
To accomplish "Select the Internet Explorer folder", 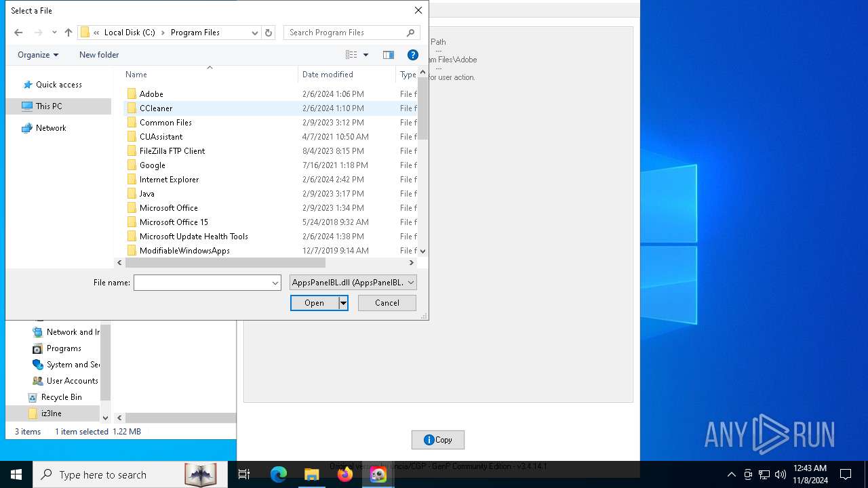I will [x=169, y=180].
